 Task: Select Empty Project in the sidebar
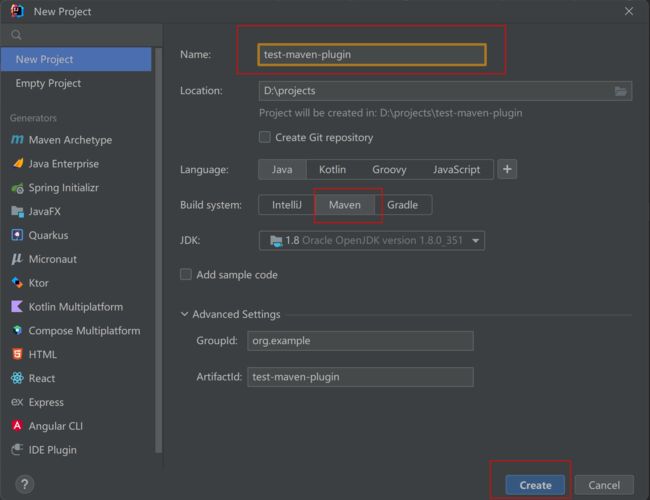76,83
